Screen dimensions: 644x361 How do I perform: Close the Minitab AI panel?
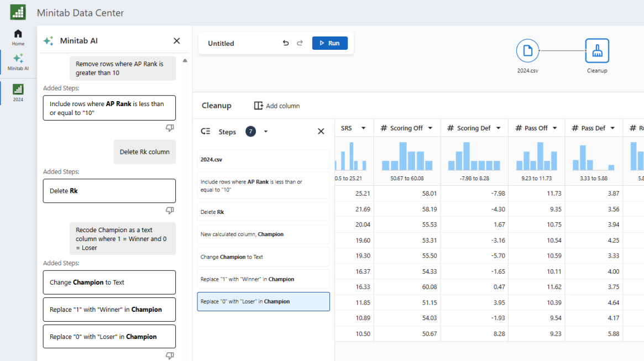point(177,41)
